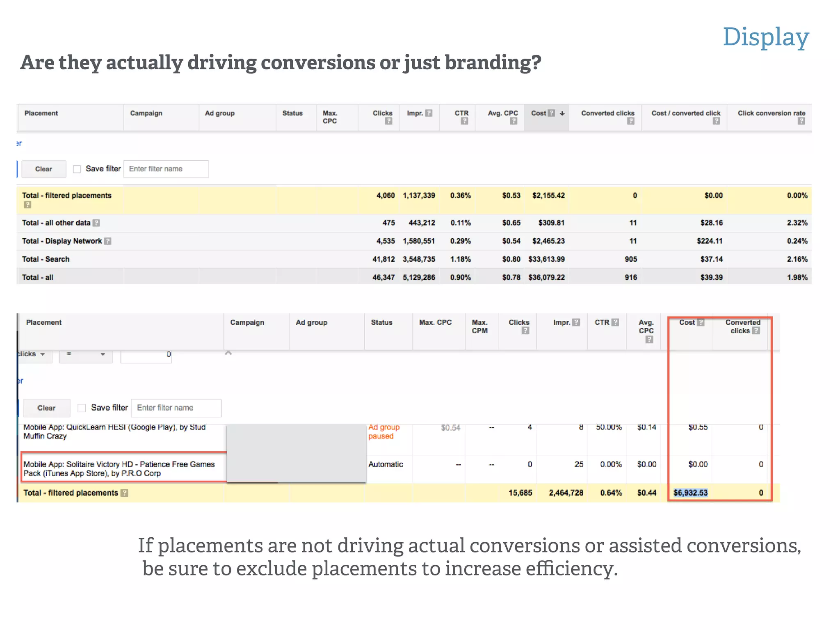
Task: Sort by Max. CPM column in bottom table
Action: pyautogui.click(x=479, y=326)
